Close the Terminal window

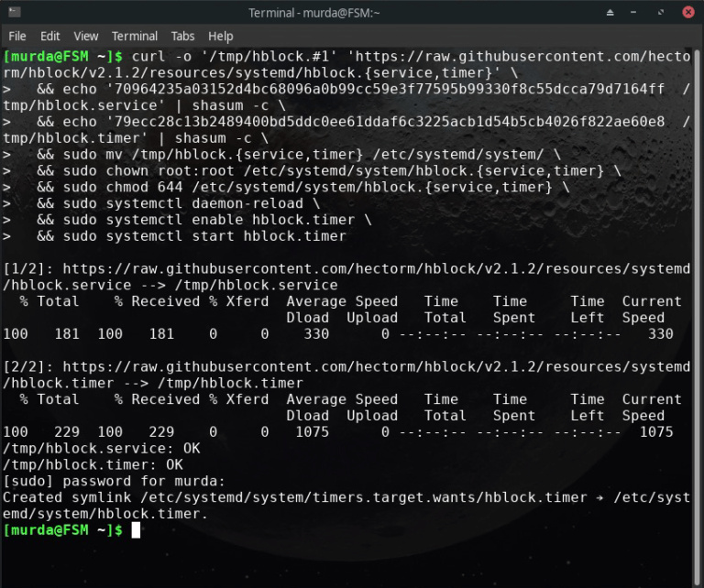[x=690, y=13]
